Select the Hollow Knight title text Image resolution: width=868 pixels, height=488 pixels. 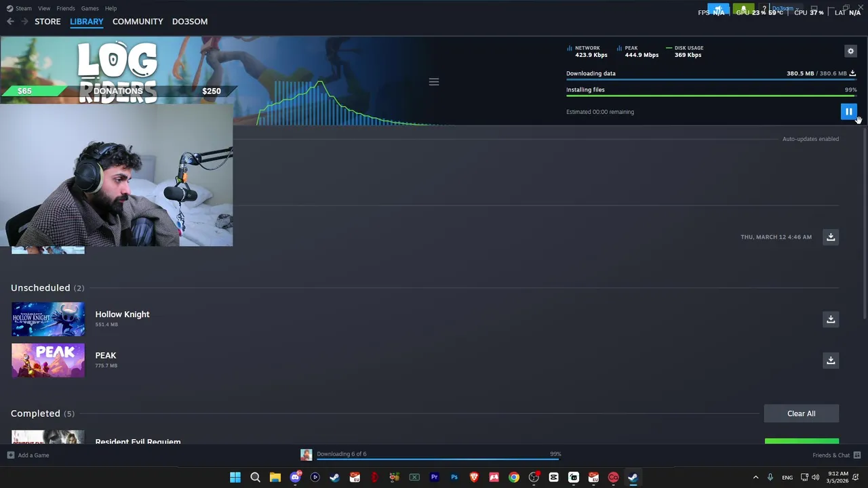122,314
